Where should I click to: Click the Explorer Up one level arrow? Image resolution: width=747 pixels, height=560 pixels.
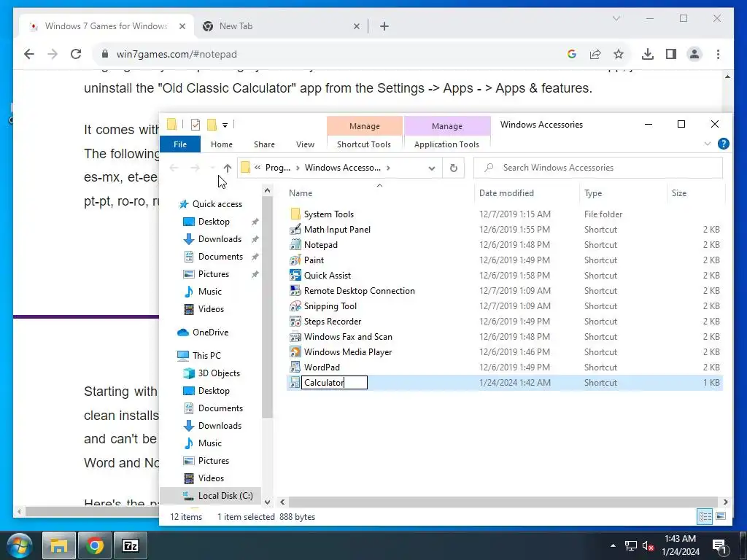click(x=228, y=168)
